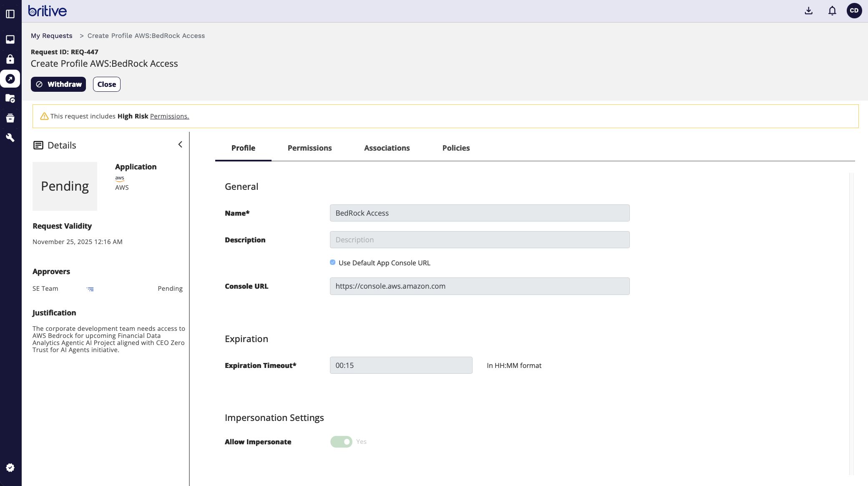Collapse the Details panel with the chevron
Image resolution: width=868 pixels, height=486 pixels.
pyautogui.click(x=180, y=144)
